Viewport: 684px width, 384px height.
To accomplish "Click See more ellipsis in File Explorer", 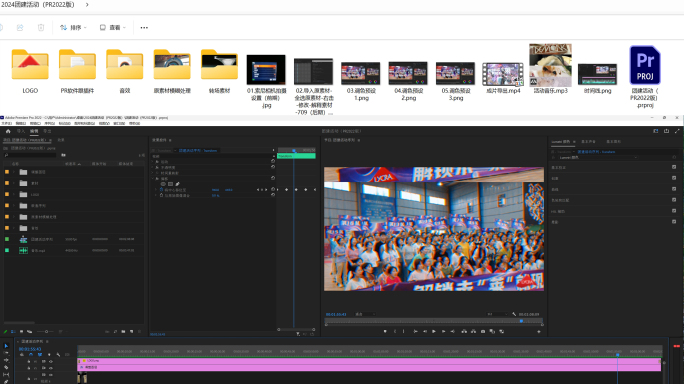I will pyautogui.click(x=144, y=27).
